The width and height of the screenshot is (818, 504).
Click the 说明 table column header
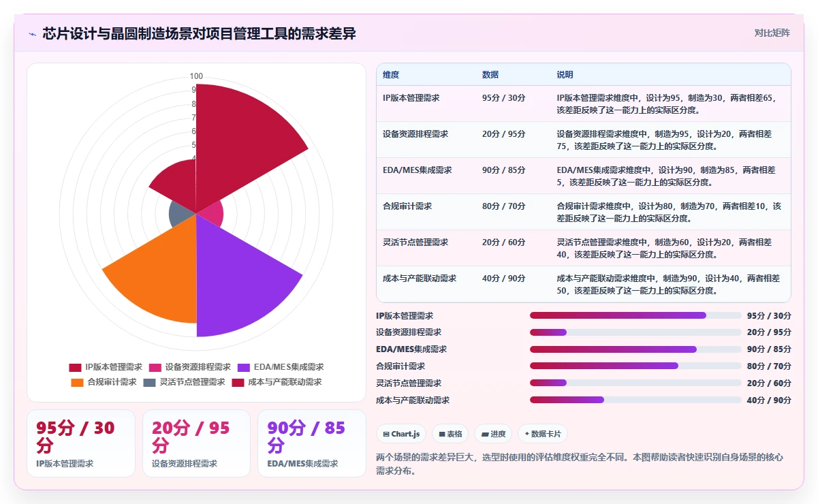coord(565,74)
